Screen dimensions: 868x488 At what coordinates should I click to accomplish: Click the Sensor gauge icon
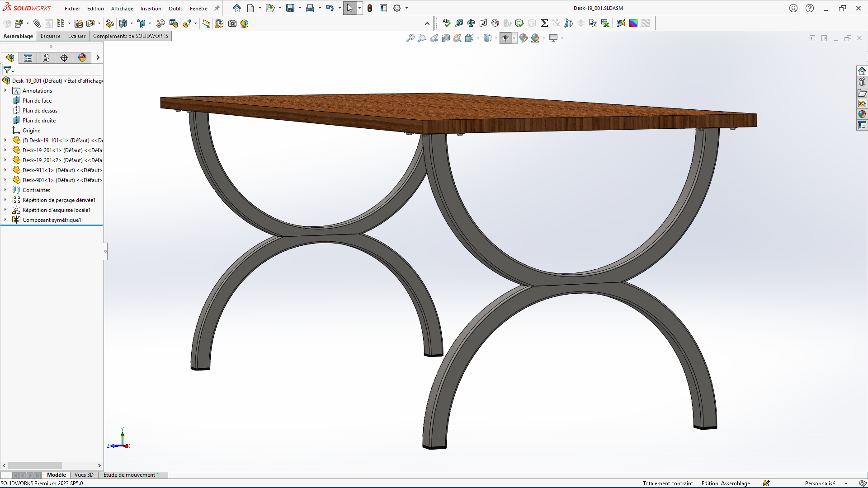495,23
